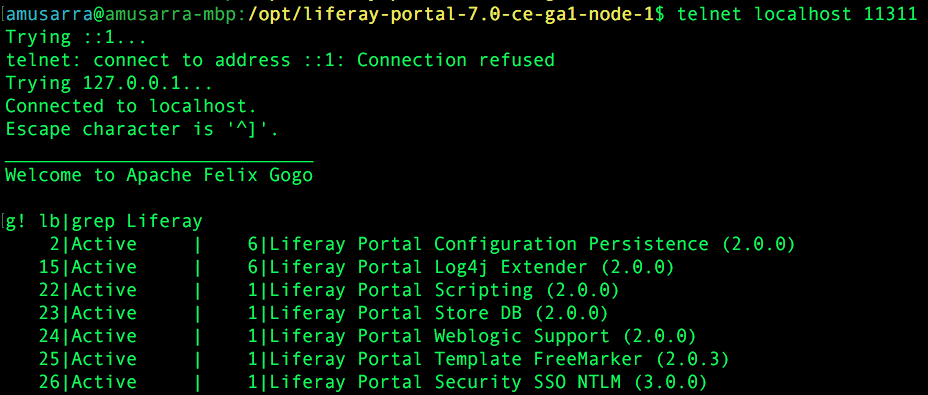The height and width of the screenshot is (395, 928).
Task: Click bundle ID 26 in the list
Action: (x=50, y=383)
